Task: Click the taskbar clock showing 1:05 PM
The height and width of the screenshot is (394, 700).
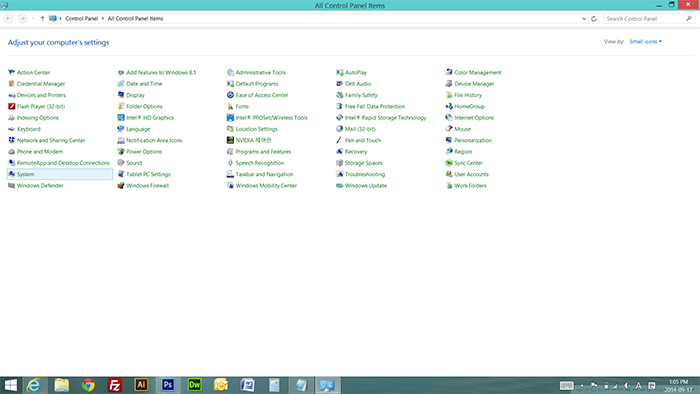Action: [678, 386]
